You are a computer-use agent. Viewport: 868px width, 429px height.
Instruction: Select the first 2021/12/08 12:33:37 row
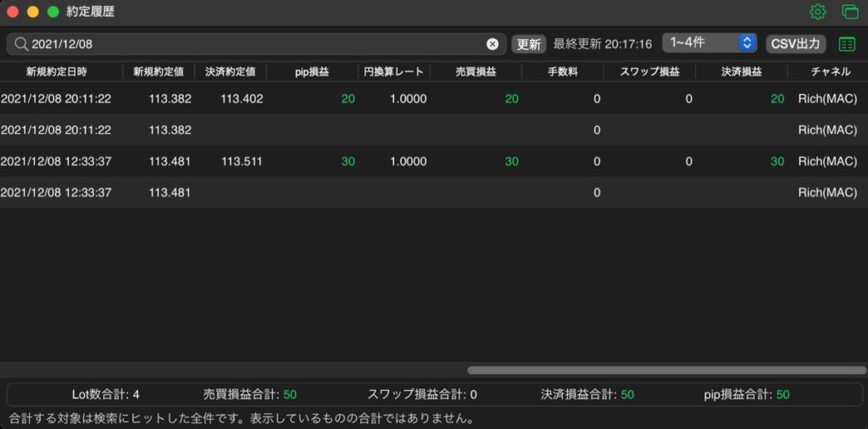(434, 161)
